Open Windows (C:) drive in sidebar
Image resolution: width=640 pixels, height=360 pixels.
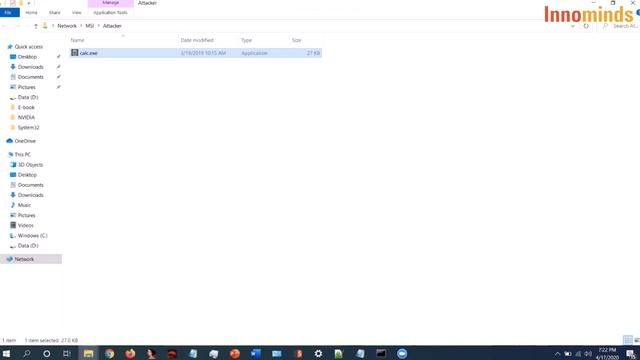click(32, 236)
